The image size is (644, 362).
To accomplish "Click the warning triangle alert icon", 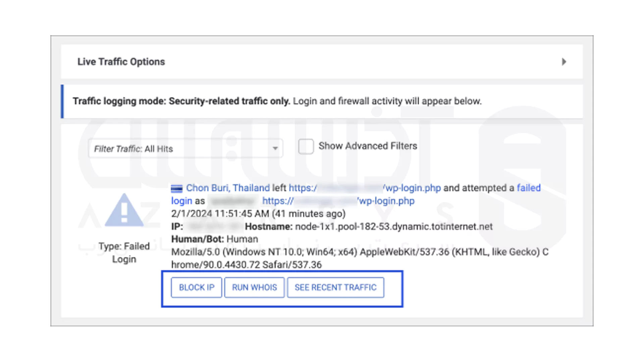I will pyautogui.click(x=124, y=210).
